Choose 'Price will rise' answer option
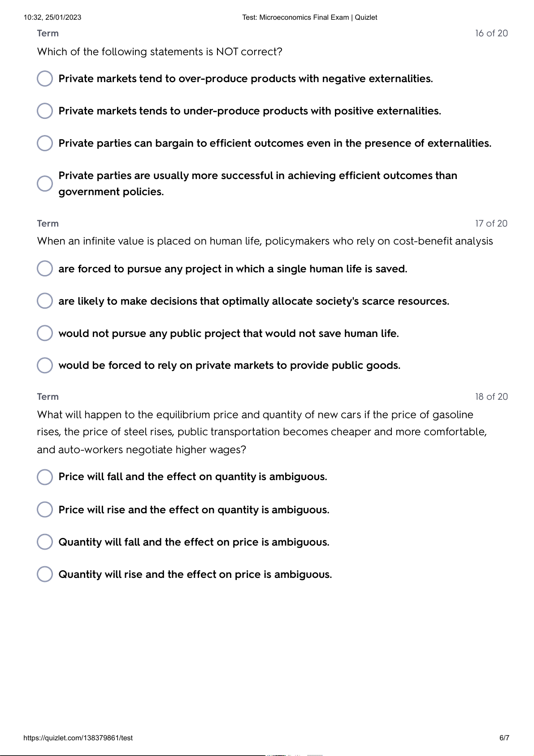534x756 pixels. 45,510
